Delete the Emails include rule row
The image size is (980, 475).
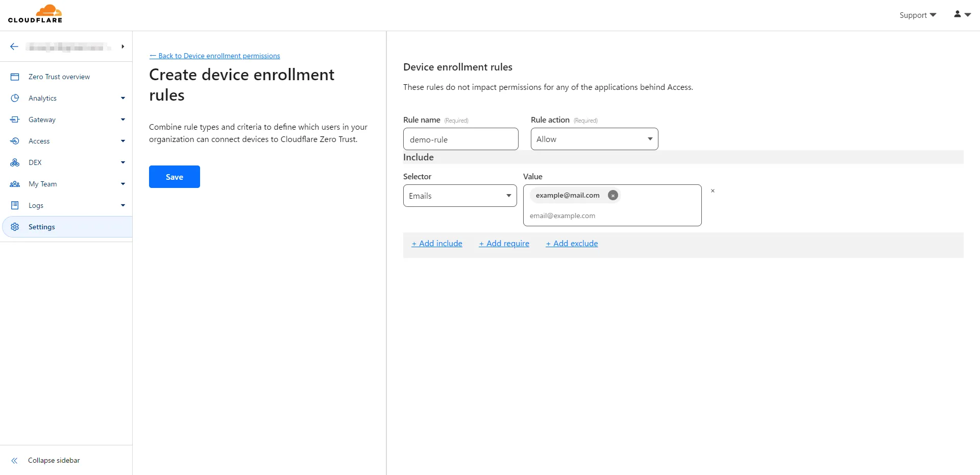tap(713, 191)
